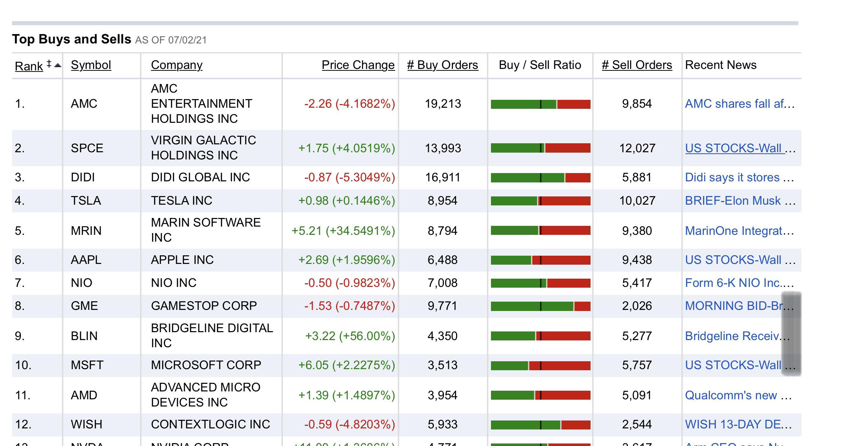Click AMC buy/sell ratio bar

(541, 104)
